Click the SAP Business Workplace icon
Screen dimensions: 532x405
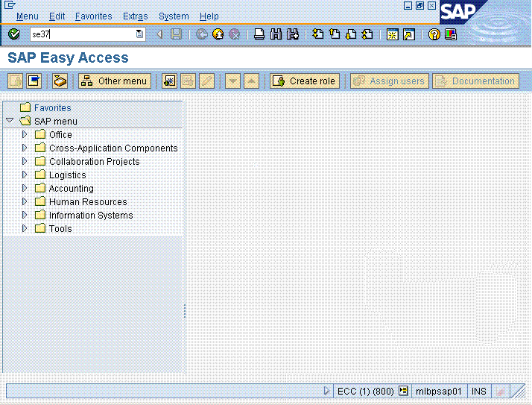point(60,81)
